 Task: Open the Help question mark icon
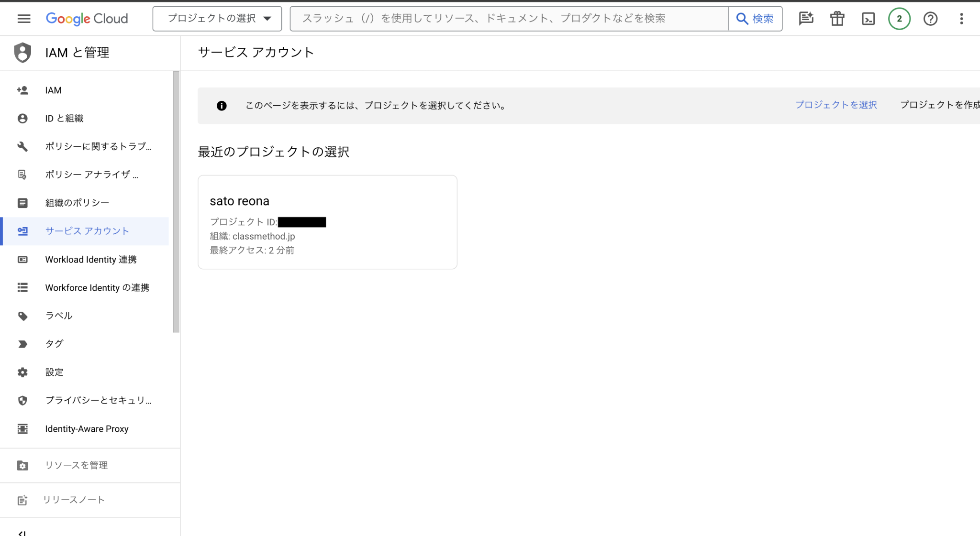pyautogui.click(x=930, y=18)
